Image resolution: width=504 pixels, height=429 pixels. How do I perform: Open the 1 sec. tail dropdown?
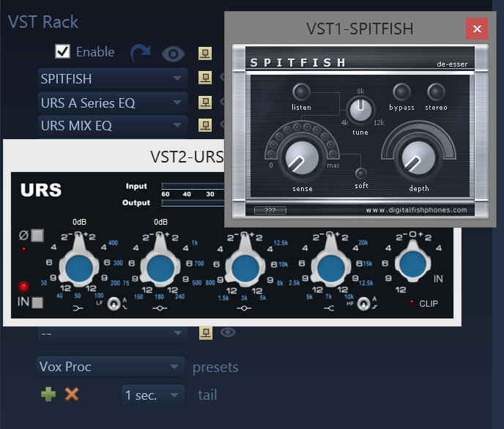click(153, 395)
